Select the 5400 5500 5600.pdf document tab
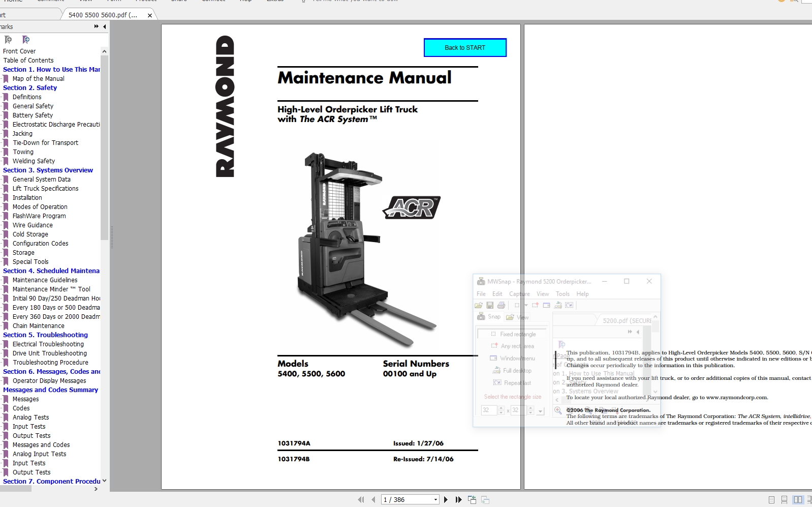The width and height of the screenshot is (812, 507). (103, 15)
